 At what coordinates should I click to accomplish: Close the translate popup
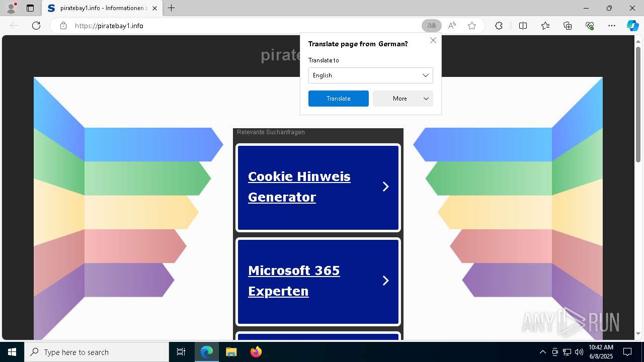(x=433, y=40)
